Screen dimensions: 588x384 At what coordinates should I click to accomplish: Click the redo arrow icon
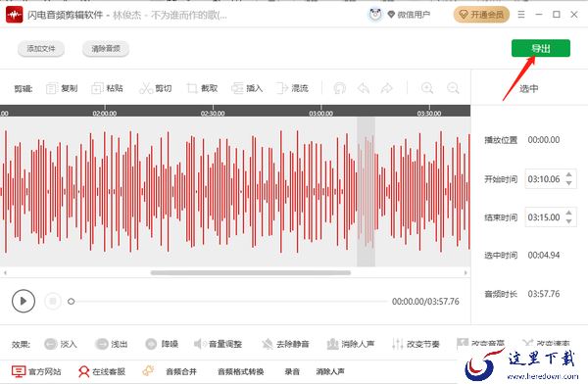tap(387, 88)
